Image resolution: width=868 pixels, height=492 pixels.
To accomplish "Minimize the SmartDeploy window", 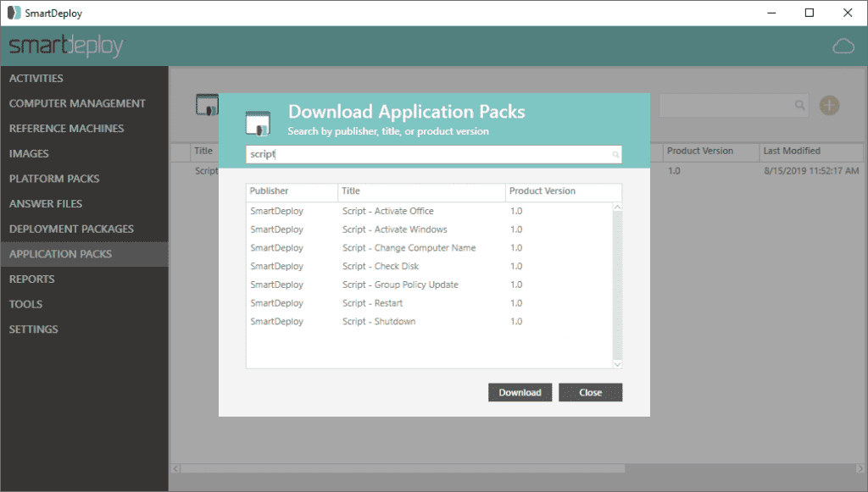I will tap(771, 13).
